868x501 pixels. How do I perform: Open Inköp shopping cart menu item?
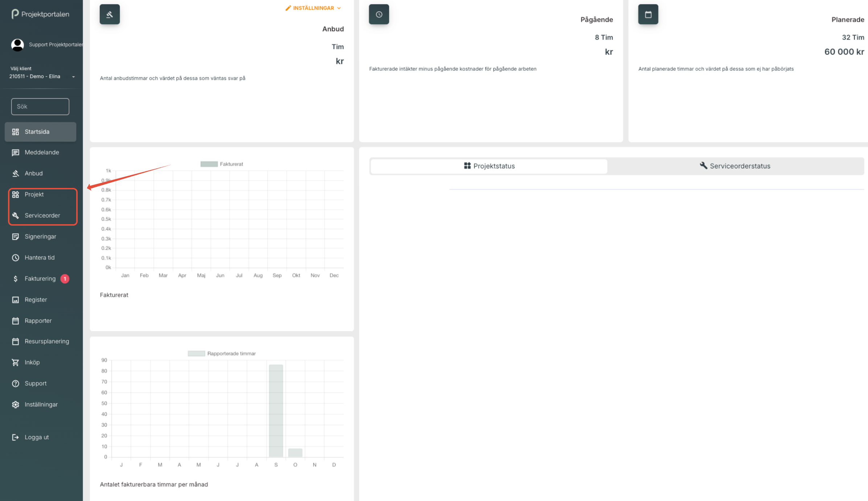point(32,362)
